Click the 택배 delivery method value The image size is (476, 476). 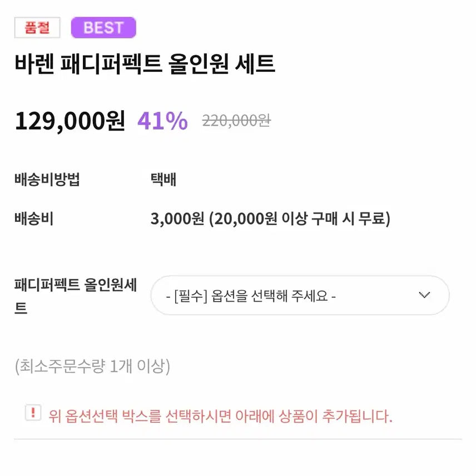pos(163,180)
